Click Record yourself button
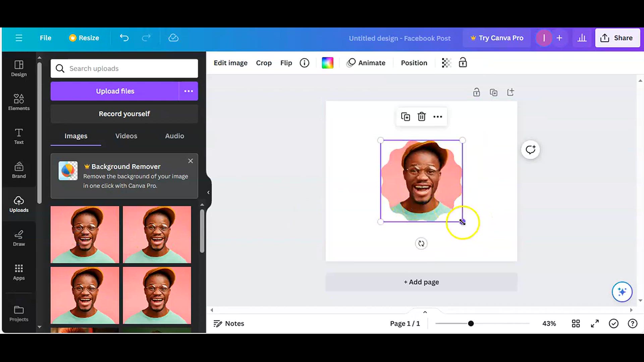Viewport: 644px width, 362px height. [x=124, y=114]
